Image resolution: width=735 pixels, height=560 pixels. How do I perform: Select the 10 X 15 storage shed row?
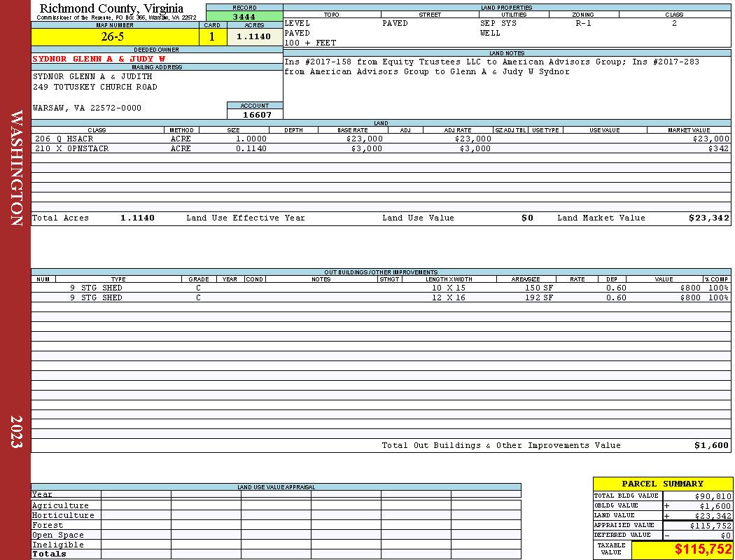click(x=381, y=288)
